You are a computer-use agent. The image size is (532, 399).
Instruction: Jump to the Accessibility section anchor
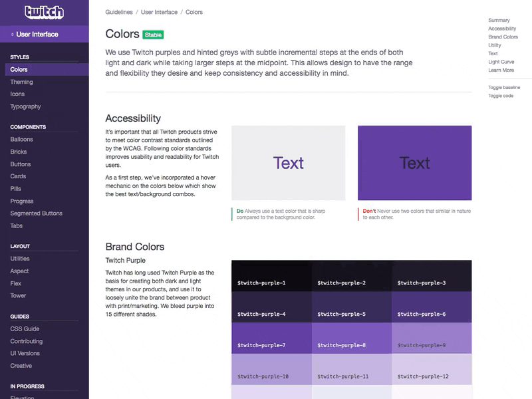502,29
